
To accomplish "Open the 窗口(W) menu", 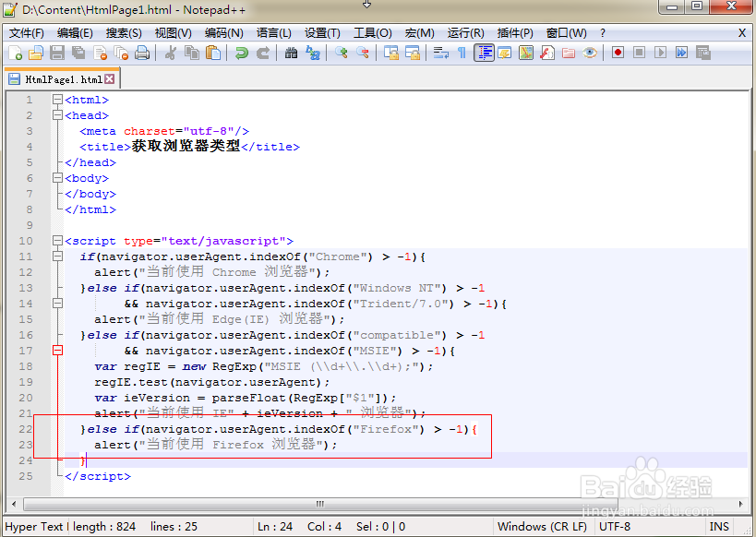I will 567,33.
